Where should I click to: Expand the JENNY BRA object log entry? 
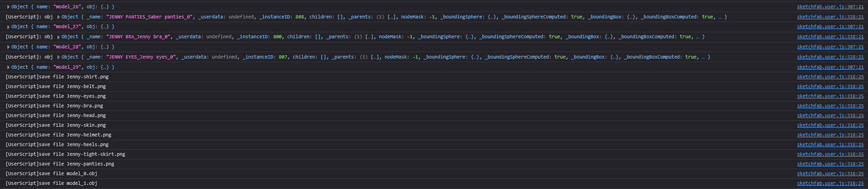click(x=58, y=37)
